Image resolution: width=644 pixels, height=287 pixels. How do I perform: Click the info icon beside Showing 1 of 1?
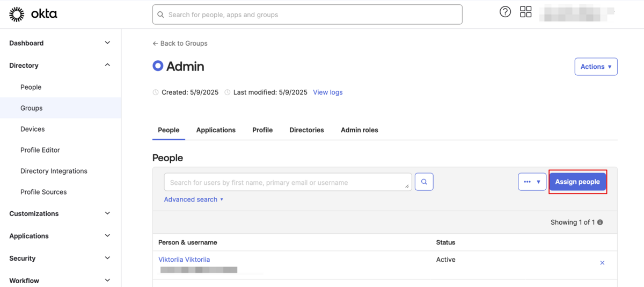pyautogui.click(x=600, y=223)
